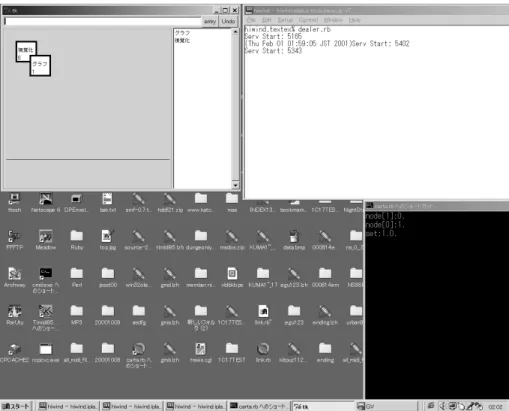This screenshot has width=509, height=411.
Task: Switch to first hiwind taskbar button
Action: (x=68, y=406)
